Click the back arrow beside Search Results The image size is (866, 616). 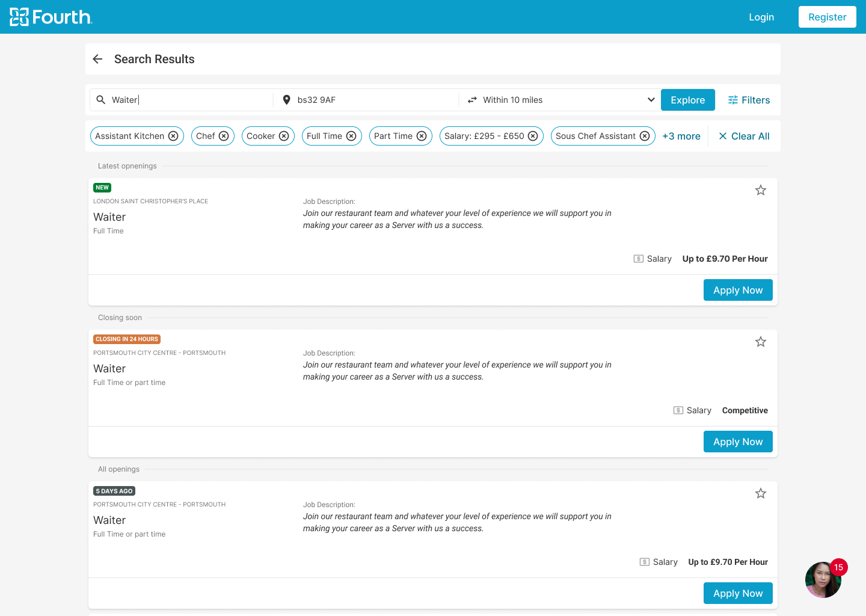[x=98, y=59]
